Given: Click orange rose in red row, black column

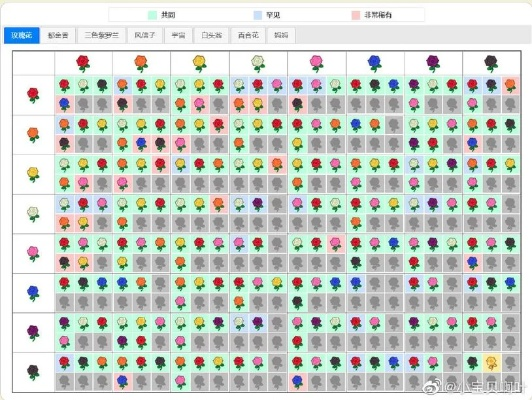Looking at the screenshot, I should click(510, 85).
